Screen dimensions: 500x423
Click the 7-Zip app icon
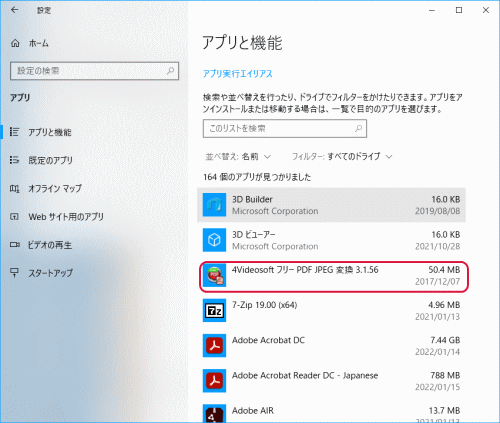(x=214, y=310)
